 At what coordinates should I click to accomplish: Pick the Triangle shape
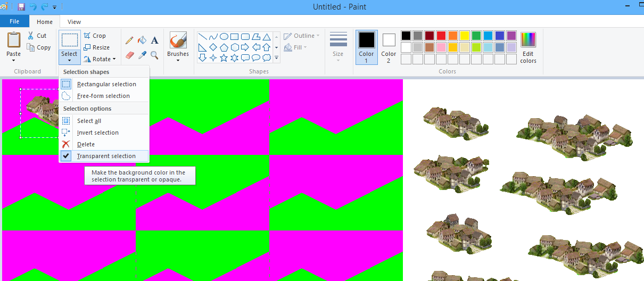click(267, 37)
